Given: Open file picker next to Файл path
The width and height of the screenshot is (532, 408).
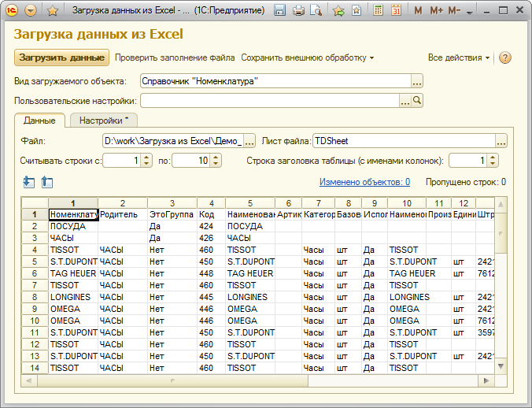Looking at the screenshot, I should (249, 141).
